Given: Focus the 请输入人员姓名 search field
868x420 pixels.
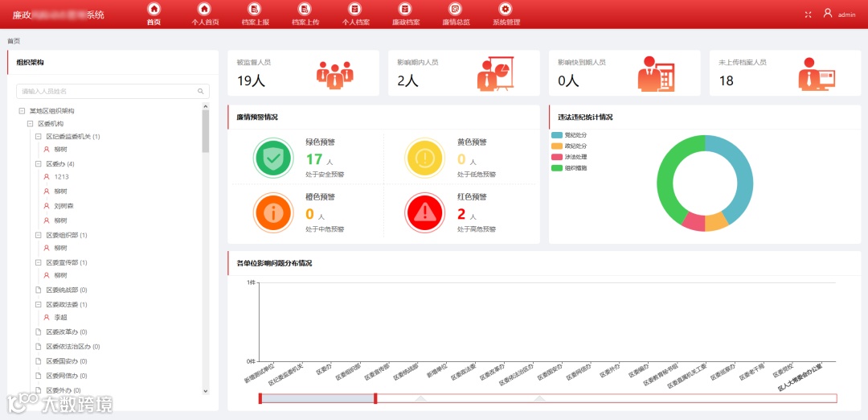Looking at the screenshot, I should coord(113,92).
